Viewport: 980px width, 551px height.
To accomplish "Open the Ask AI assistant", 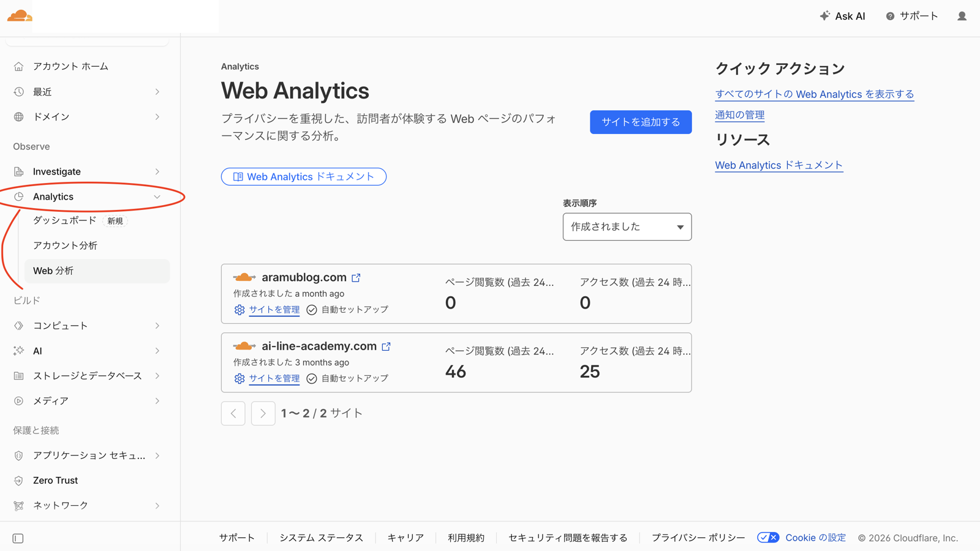I will (842, 16).
